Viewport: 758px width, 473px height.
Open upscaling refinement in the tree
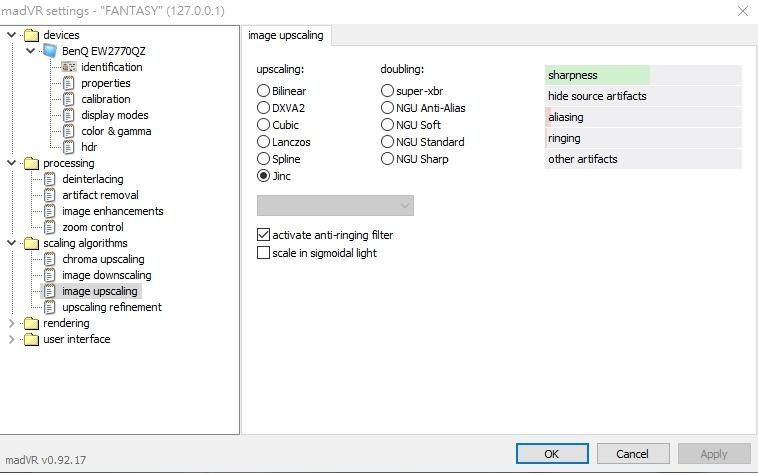click(111, 307)
